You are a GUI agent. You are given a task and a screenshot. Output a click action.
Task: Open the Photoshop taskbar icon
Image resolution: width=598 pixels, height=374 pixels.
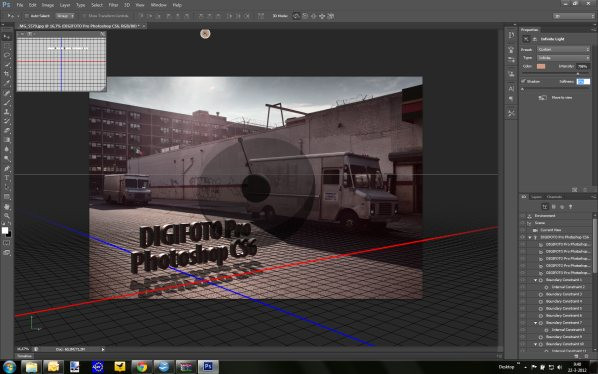pos(208,367)
